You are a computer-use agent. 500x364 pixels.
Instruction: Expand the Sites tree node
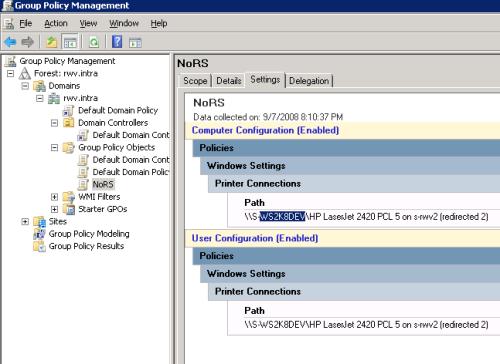[25, 221]
